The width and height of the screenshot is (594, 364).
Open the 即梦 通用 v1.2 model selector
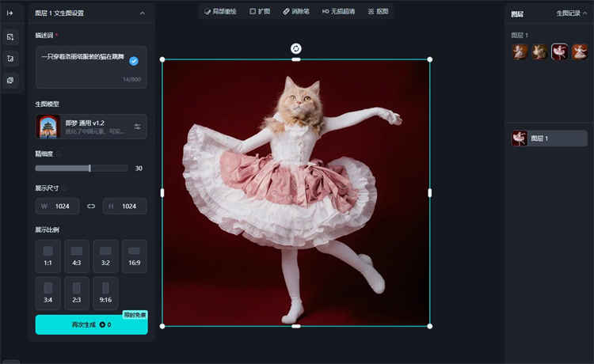[x=91, y=127]
